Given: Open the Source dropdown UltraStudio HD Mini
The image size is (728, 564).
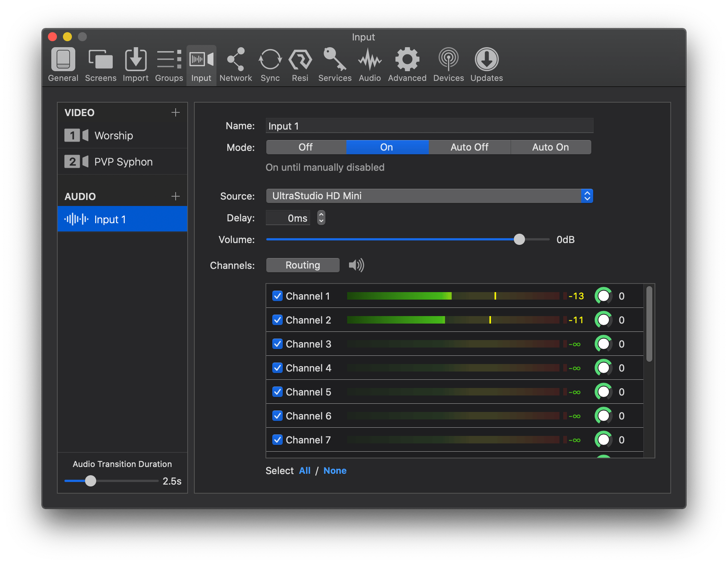Looking at the screenshot, I should tap(429, 196).
